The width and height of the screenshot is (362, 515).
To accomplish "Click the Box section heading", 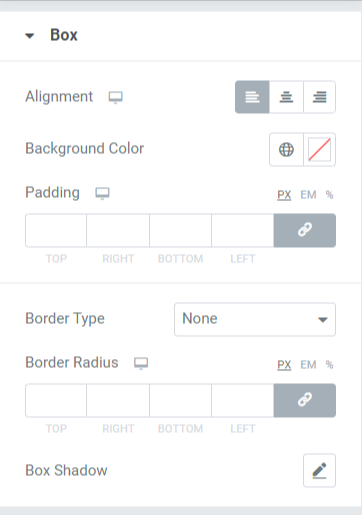I will coord(64,35).
